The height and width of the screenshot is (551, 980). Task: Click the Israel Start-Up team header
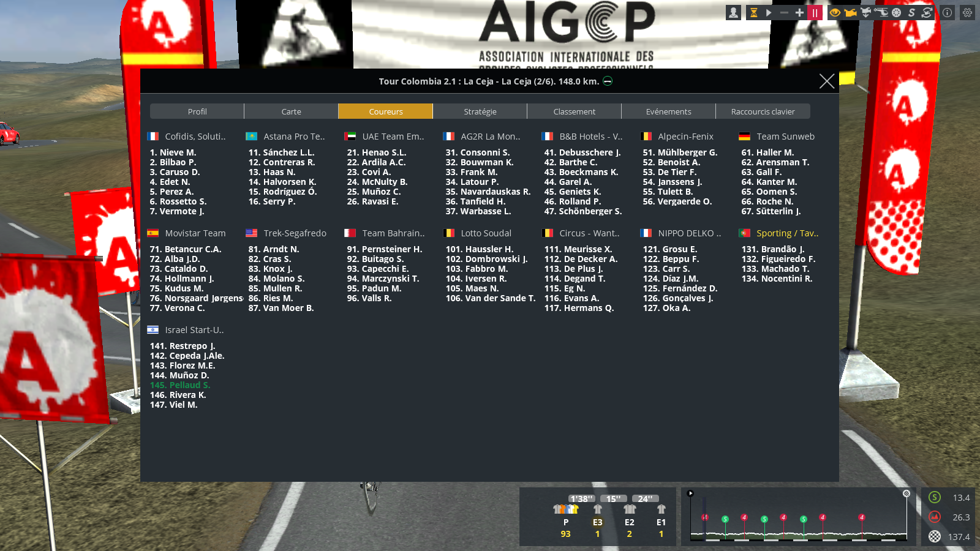tap(195, 330)
